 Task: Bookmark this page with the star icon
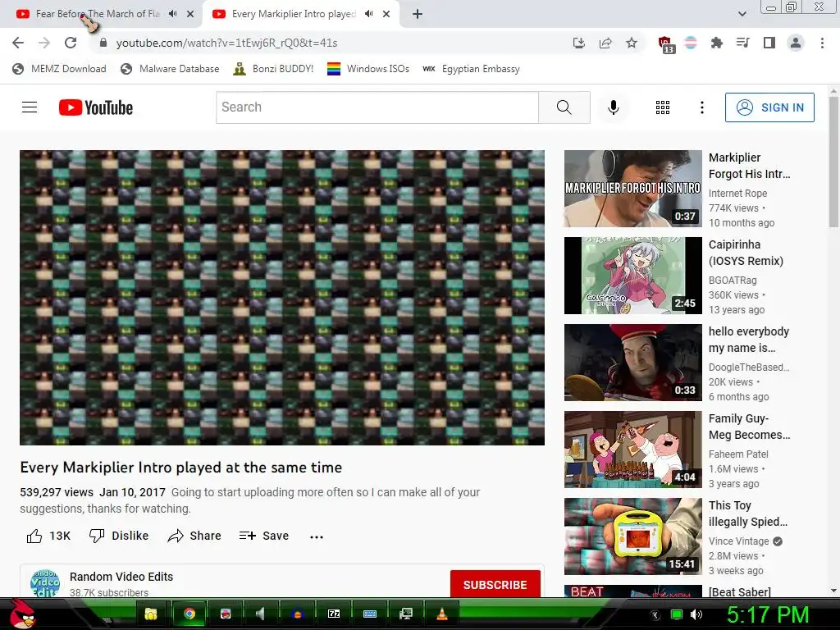[x=632, y=43]
